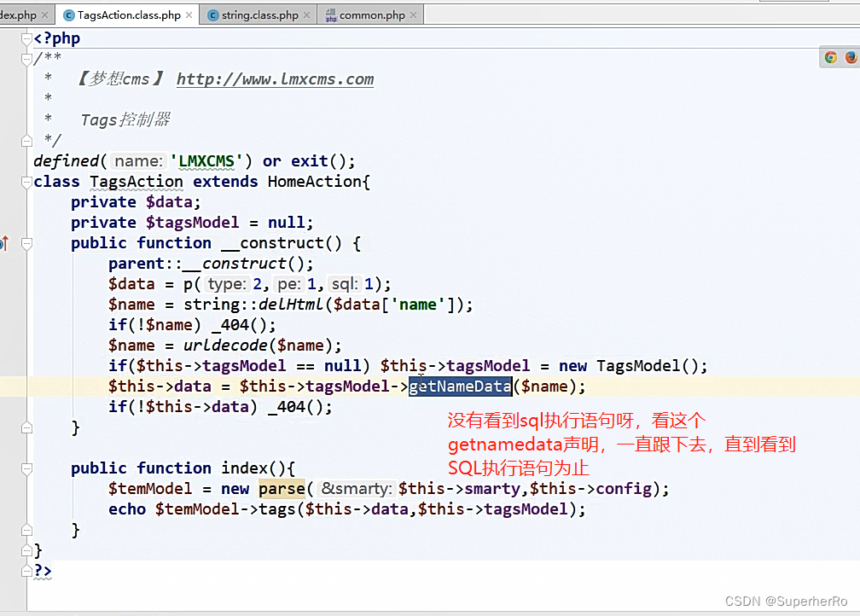
Task: Click the TagsAction class name declaration
Action: [x=136, y=182]
